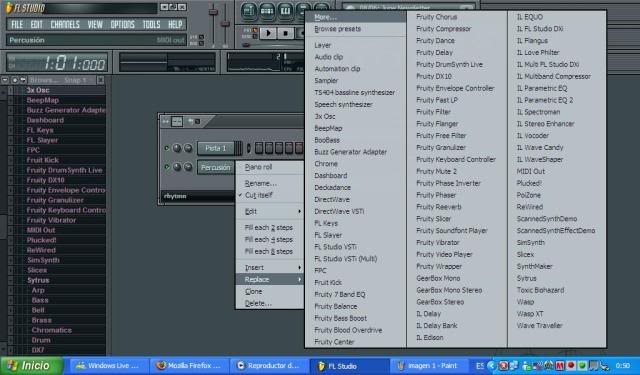Select More... at top of plugin list

356,17
